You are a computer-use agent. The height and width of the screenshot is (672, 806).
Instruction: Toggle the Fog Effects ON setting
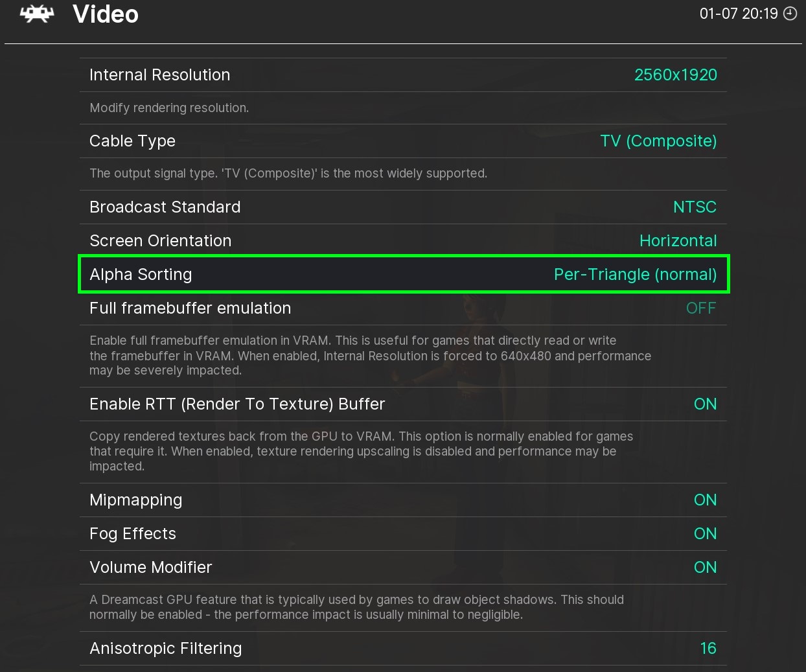click(705, 533)
